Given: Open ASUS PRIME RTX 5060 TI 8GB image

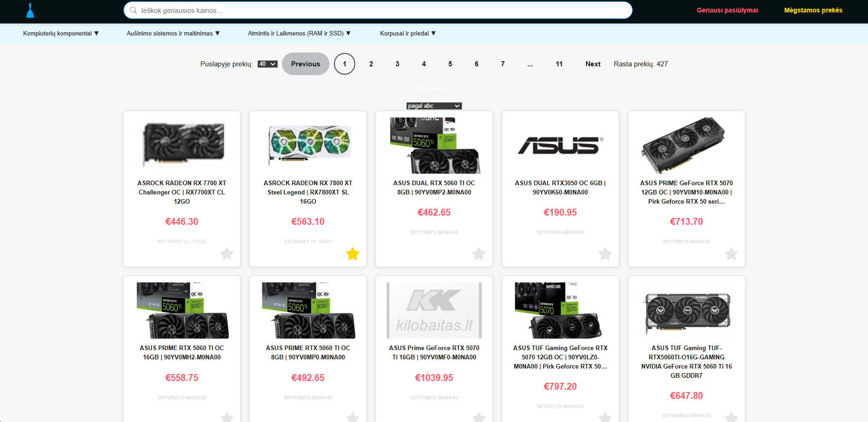Looking at the screenshot, I should coord(308,311).
